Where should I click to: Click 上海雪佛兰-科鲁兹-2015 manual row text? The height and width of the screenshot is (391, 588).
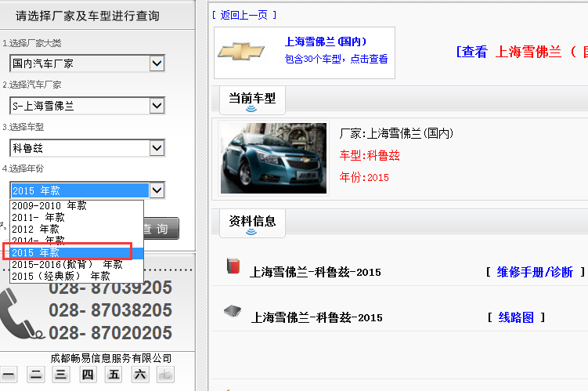315,272
